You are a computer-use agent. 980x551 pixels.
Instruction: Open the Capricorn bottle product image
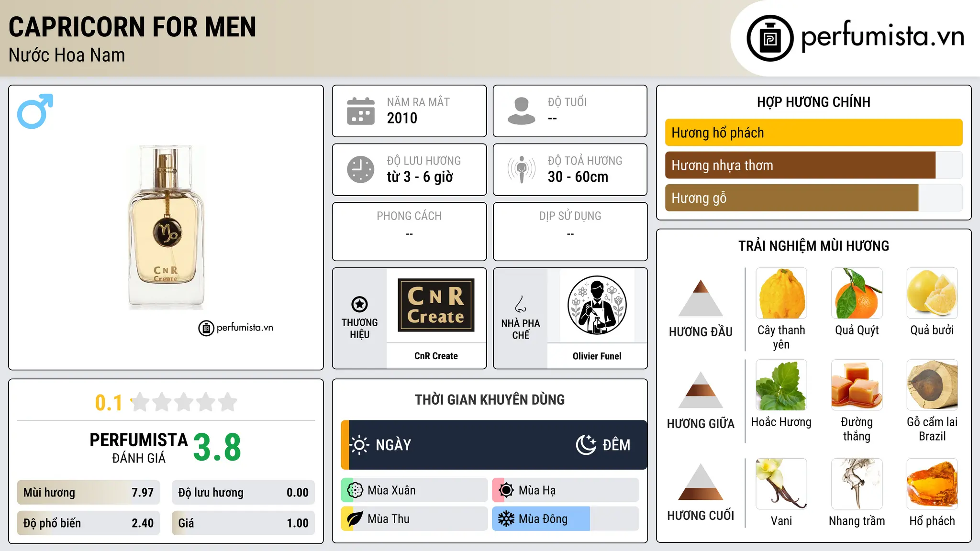coord(166,228)
